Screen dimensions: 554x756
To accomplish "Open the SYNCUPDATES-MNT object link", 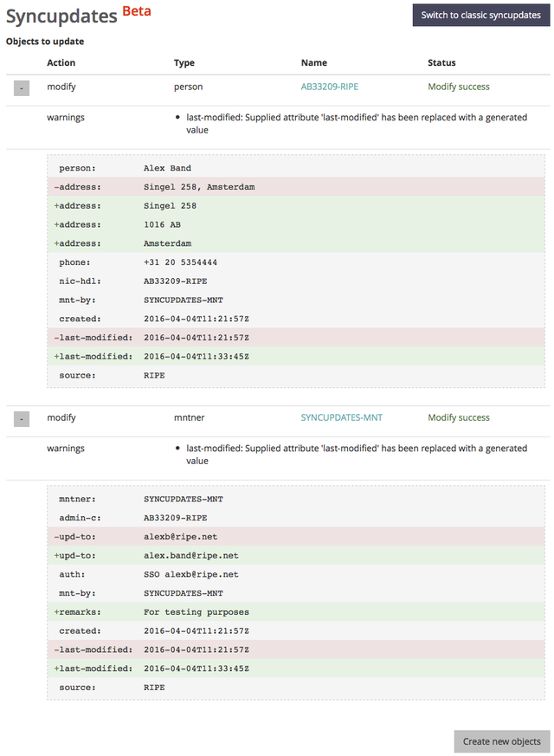I will [342, 417].
